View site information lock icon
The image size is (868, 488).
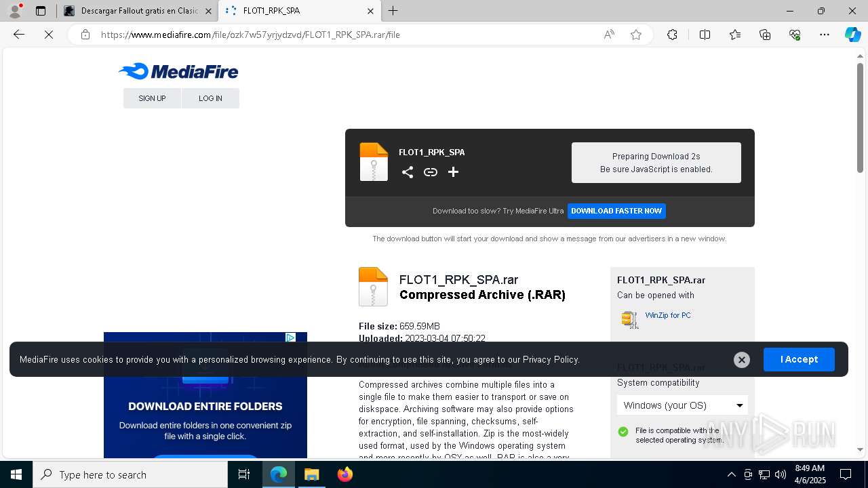pos(85,35)
